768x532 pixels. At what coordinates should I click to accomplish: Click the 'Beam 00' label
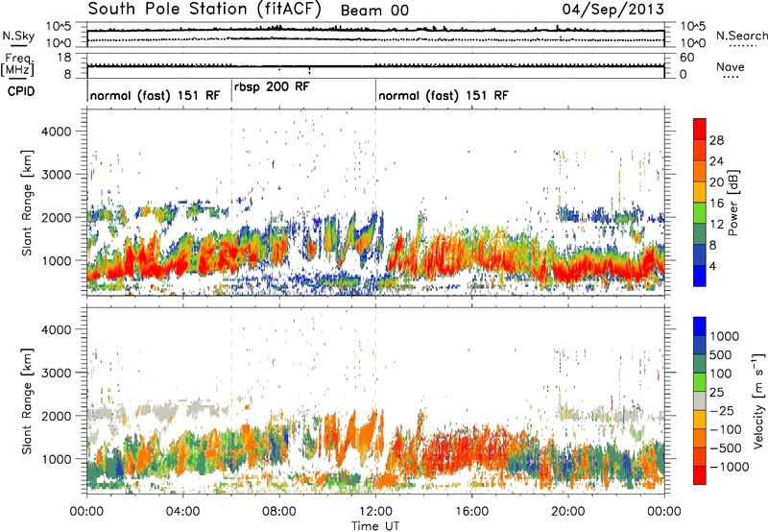point(374,11)
